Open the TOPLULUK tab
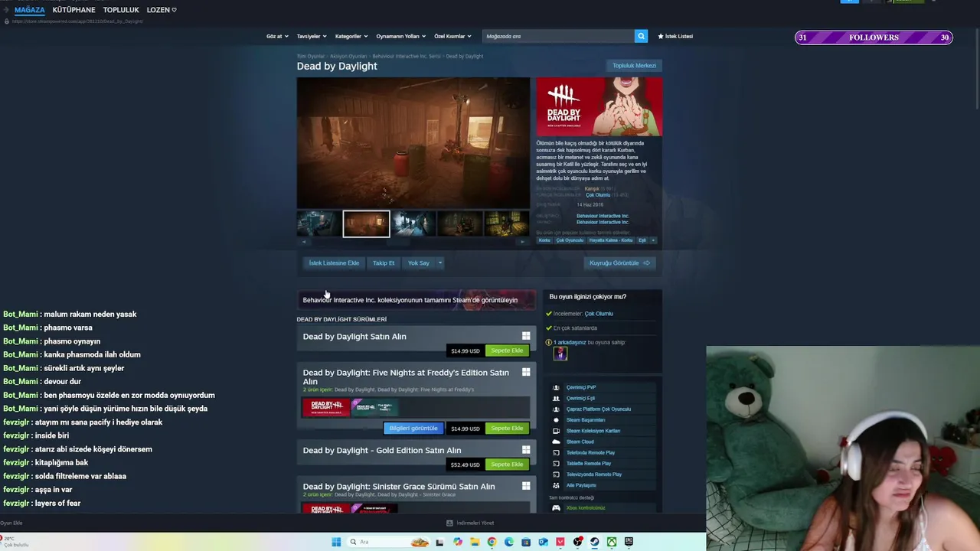 121,10
